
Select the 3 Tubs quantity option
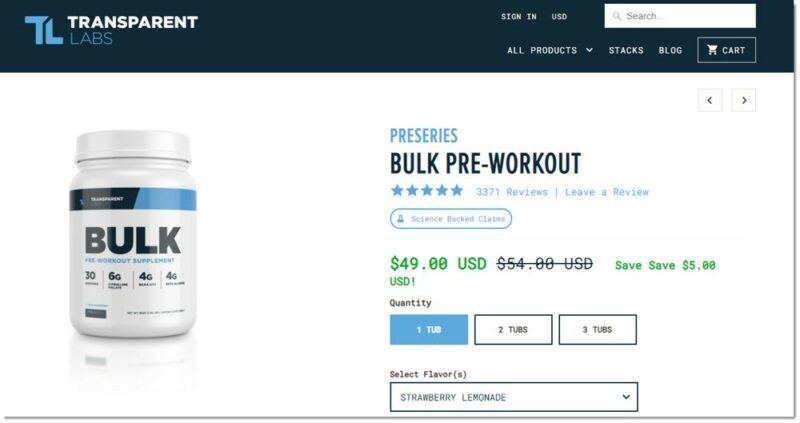(x=597, y=330)
